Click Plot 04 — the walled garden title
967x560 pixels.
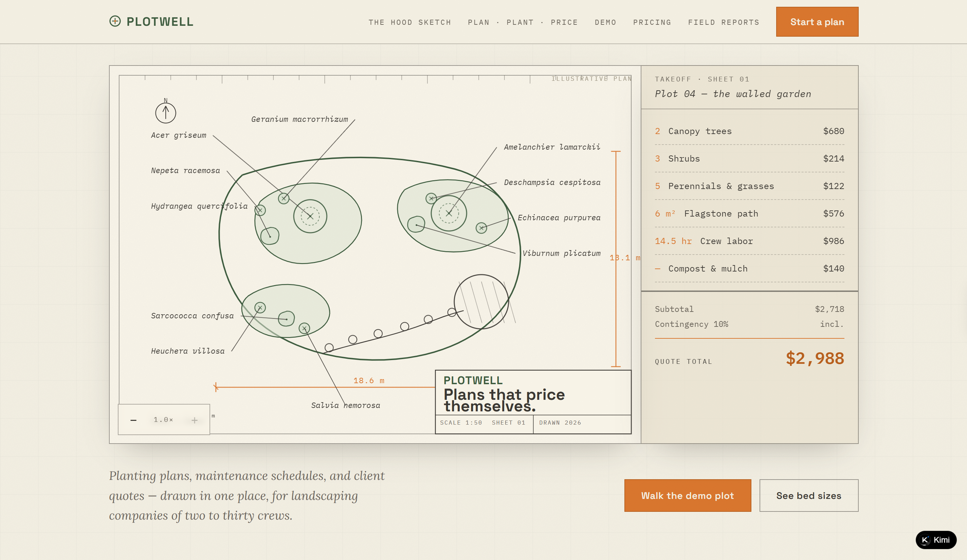pos(733,94)
